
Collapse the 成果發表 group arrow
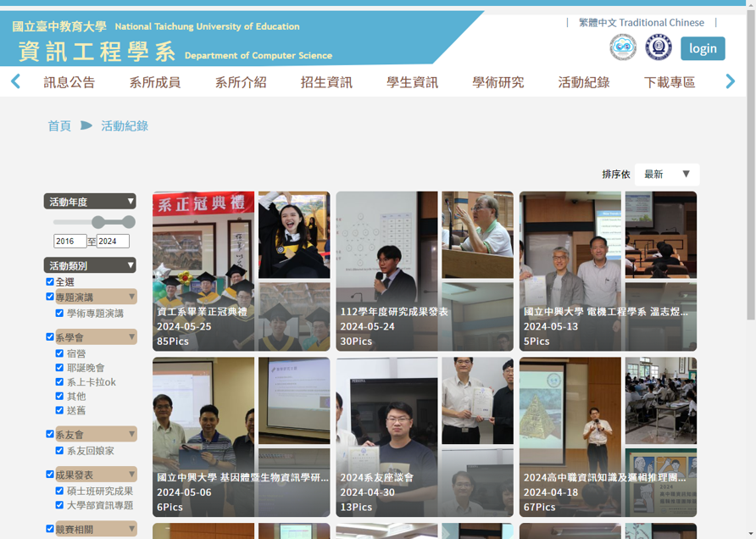coord(131,475)
